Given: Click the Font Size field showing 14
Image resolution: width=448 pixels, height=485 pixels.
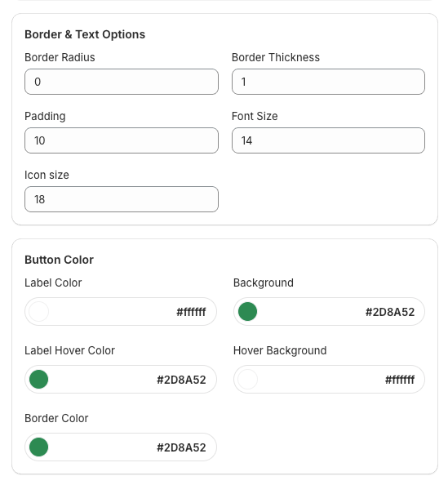Looking at the screenshot, I should click(x=328, y=140).
